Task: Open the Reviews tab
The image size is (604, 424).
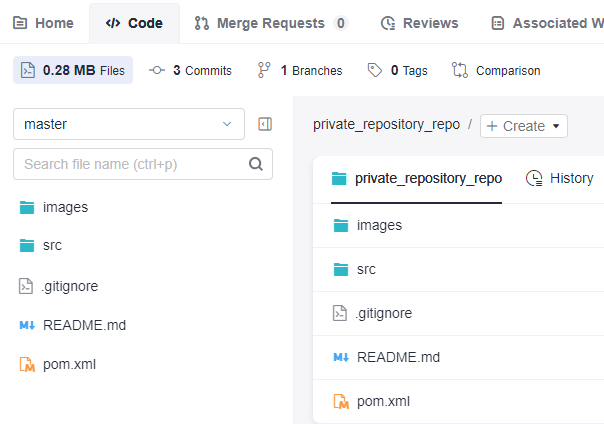Action: [419, 23]
